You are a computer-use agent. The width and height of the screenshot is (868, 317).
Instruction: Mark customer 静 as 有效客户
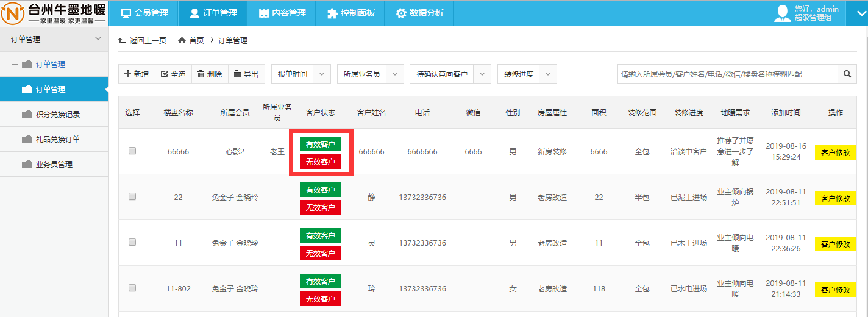coord(321,190)
